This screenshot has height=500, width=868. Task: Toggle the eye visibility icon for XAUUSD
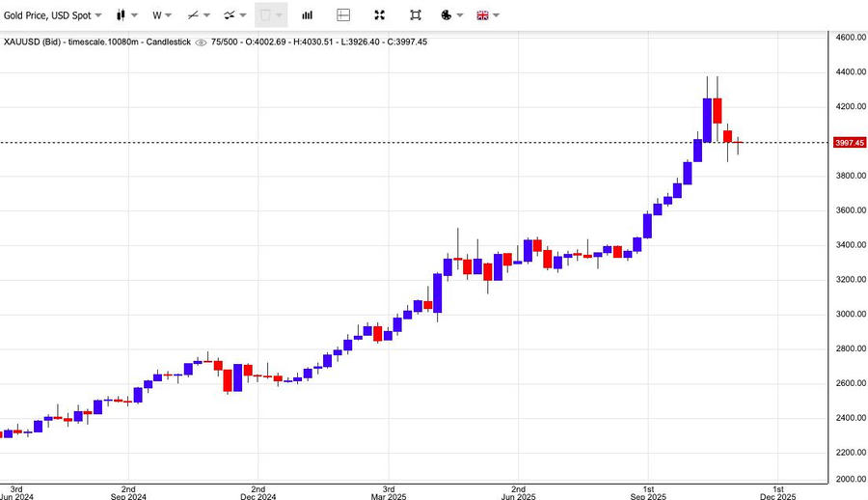pyautogui.click(x=201, y=42)
